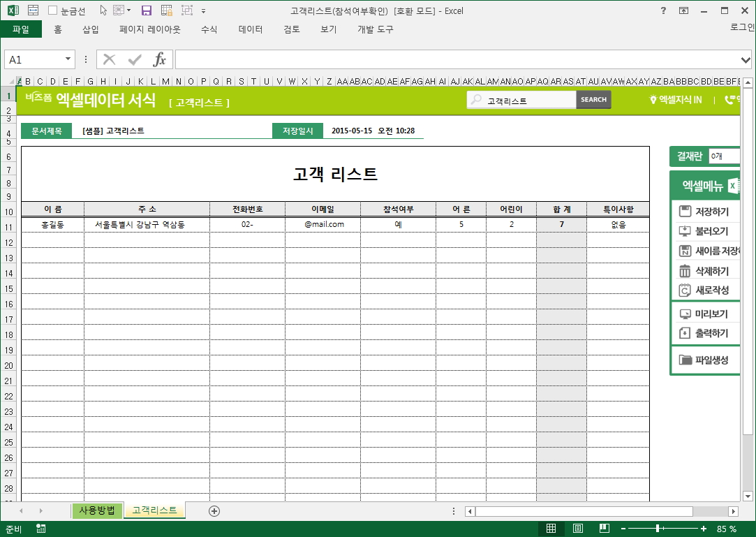
Task: Switch to the 사용방법 sheet tab
Action: pos(97,510)
